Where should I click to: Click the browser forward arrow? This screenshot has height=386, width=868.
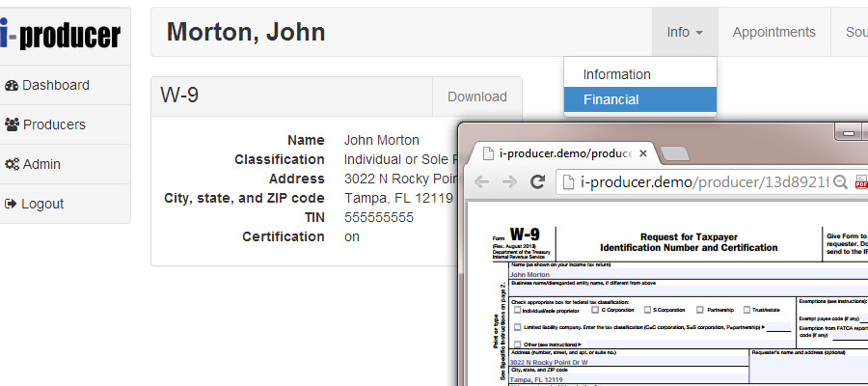coord(508,181)
